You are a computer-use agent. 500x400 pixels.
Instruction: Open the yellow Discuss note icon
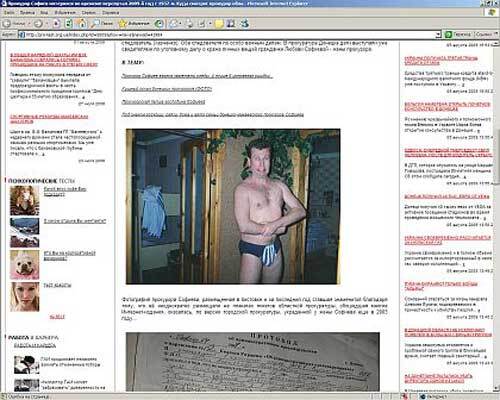coord(219,24)
